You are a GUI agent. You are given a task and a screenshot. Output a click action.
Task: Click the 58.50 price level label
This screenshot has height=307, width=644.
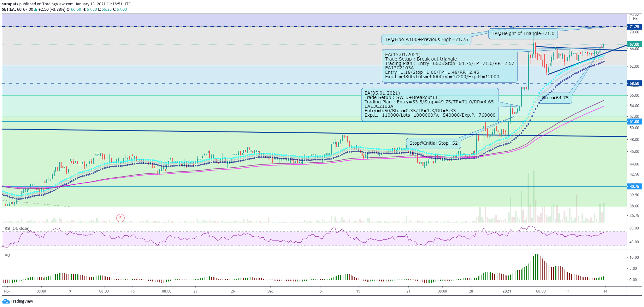point(634,84)
